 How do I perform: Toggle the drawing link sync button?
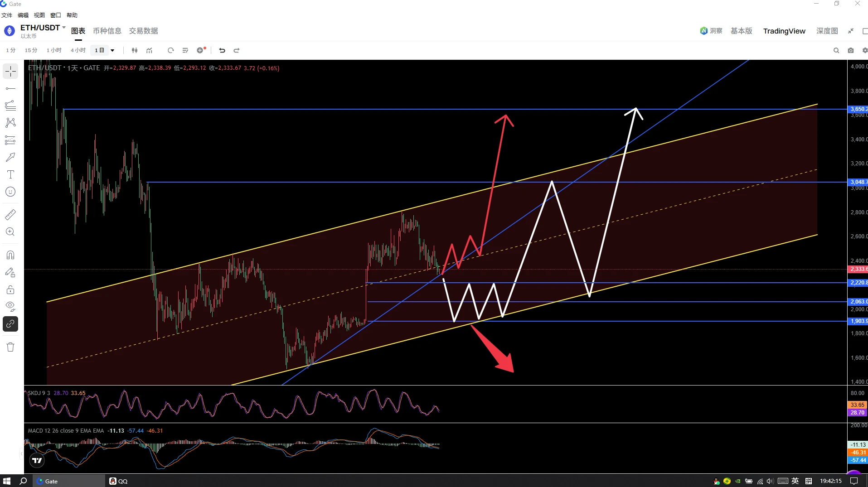[10, 324]
